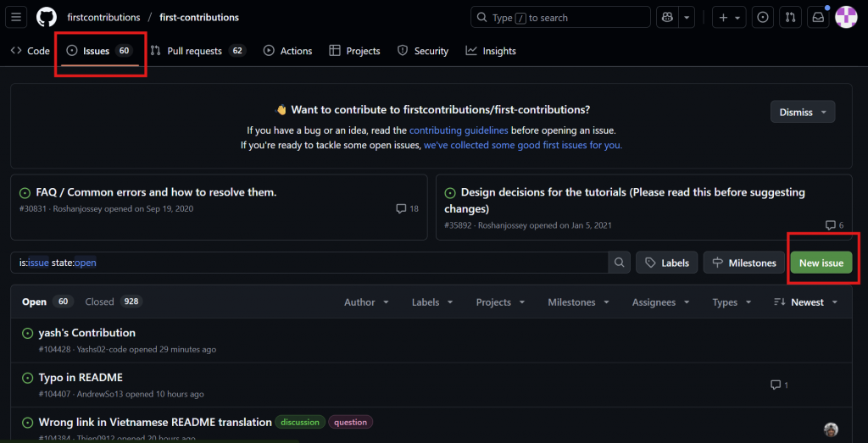Submit search with magnifier button
The width and height of the screenshot is (868, 443).
[620, 263]
